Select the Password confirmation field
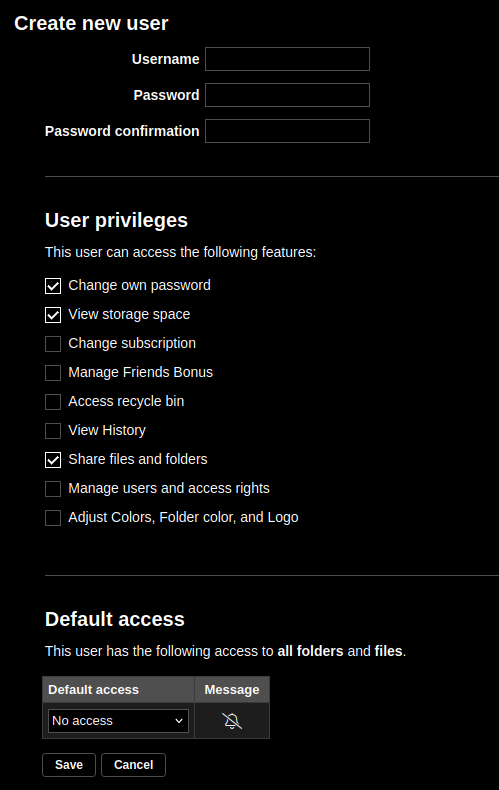The width and height of the screenshot is (499, 790). tap(287, 131)
